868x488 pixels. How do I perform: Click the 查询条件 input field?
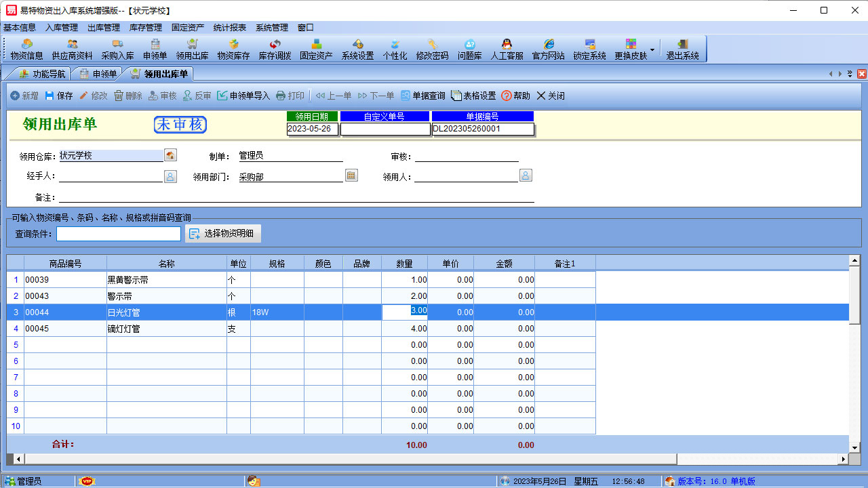[119, 234]
